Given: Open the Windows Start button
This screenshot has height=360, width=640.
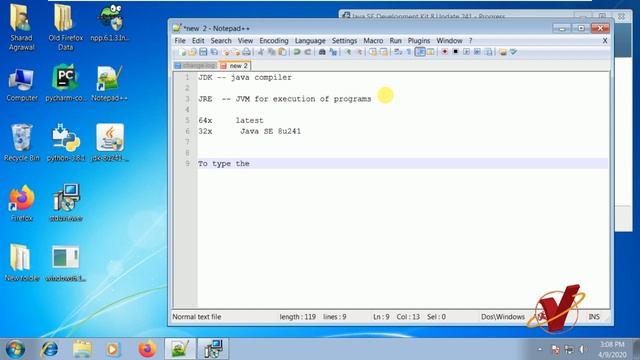Looking at the screenshot, I should tap(15, 349).
